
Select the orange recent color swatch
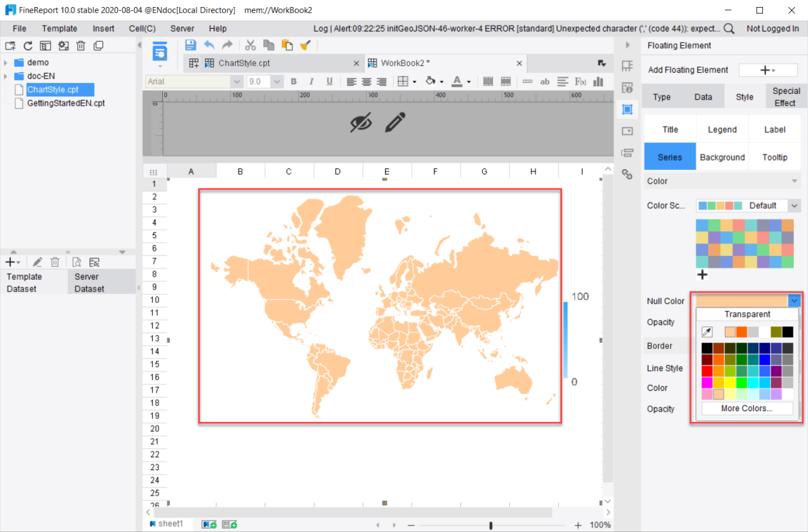pyautogui.click(x=742, y=332)
